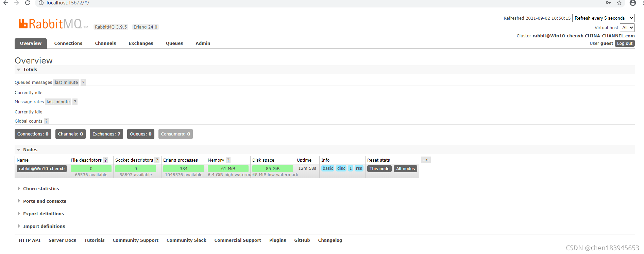
Task: Open help for Queued messages
Action: 83,82
